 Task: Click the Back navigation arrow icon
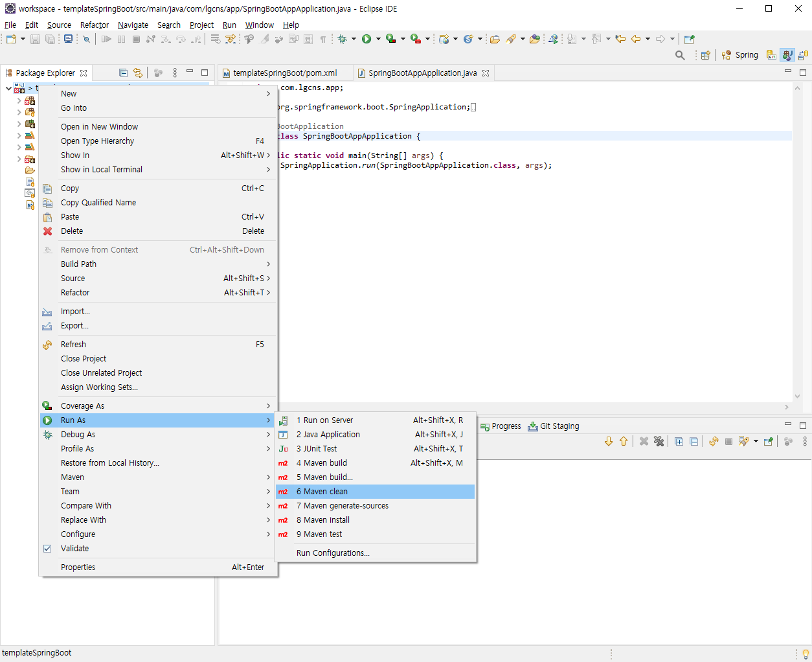(636, 39)
